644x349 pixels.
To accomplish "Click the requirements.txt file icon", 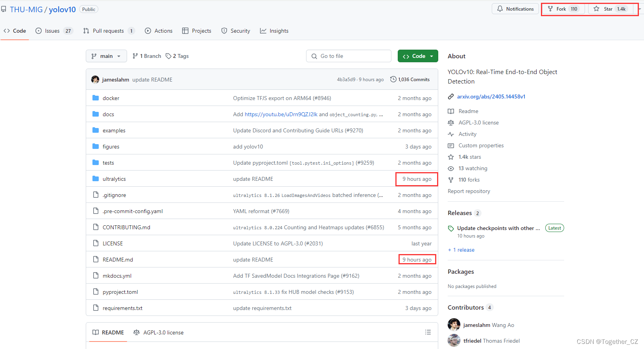I will (96, 308).
